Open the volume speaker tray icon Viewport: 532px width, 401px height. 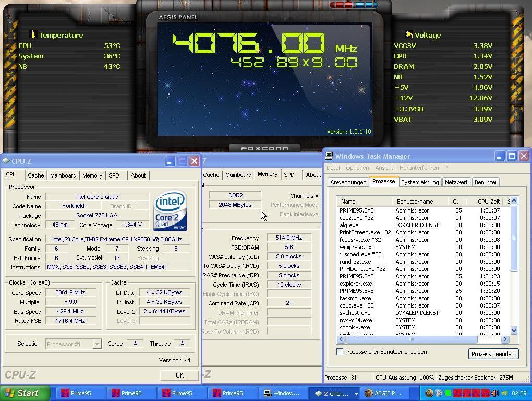pyautogui.click(x=495, y=393)
